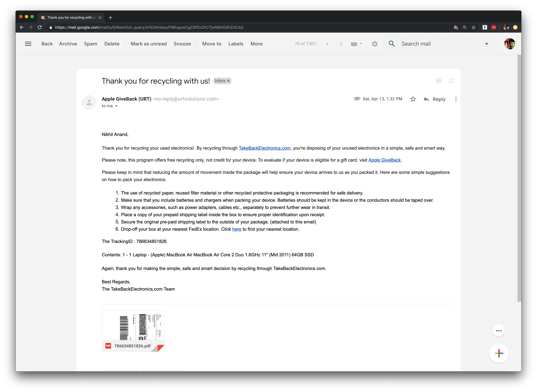Open TakeBackElectronics.com link
This screenshot has height=392, width=537.
(264, 148)
